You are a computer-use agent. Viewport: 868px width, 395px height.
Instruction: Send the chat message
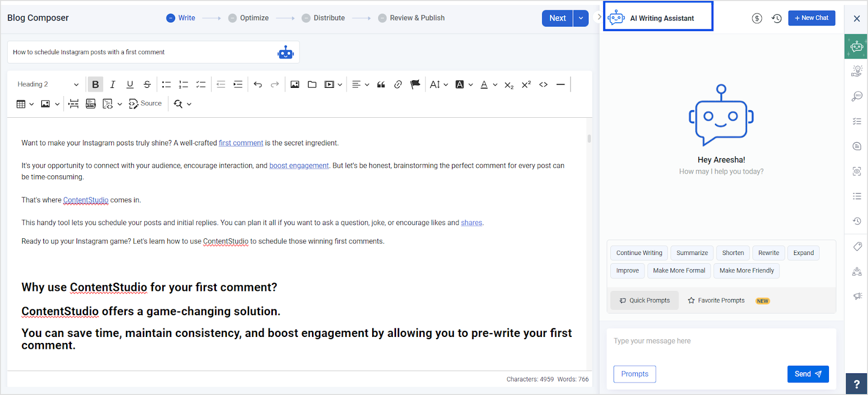tap(808, 374)
